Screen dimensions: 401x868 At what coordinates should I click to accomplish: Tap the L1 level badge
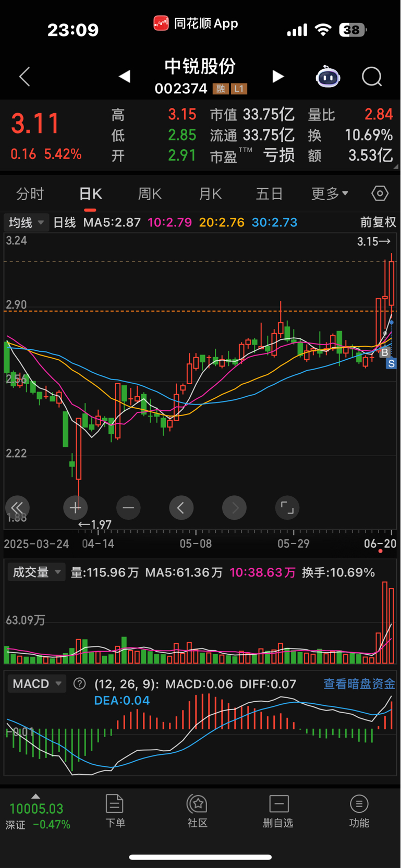coord(239,89)
